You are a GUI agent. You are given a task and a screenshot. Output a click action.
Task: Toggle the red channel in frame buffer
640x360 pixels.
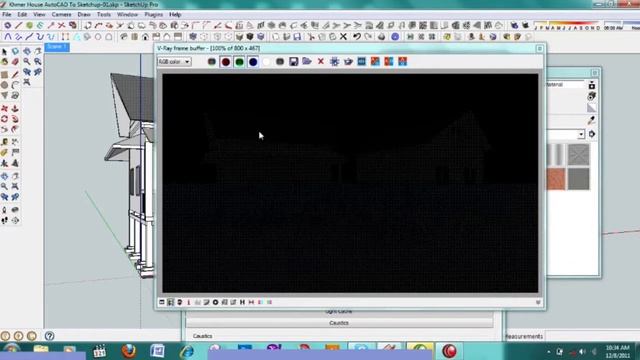[x=226, y=62]
